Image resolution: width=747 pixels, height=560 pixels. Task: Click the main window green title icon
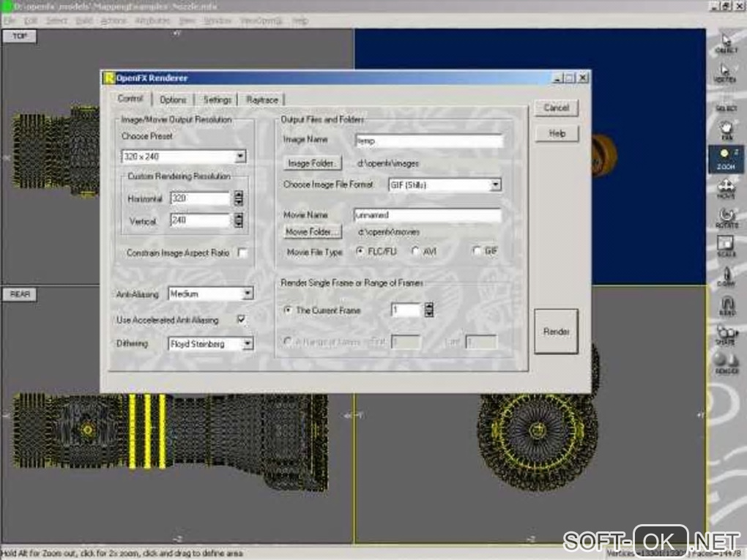7,6
